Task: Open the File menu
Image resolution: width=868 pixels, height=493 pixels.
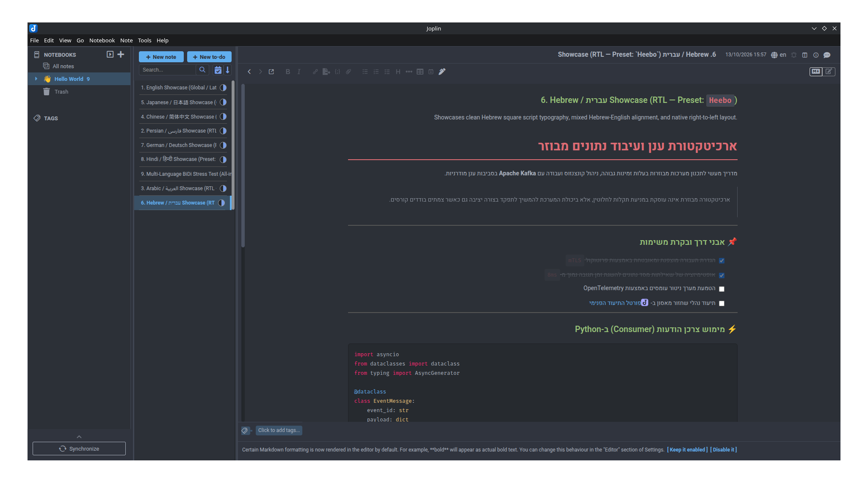Action: click(x=34, y=41)
